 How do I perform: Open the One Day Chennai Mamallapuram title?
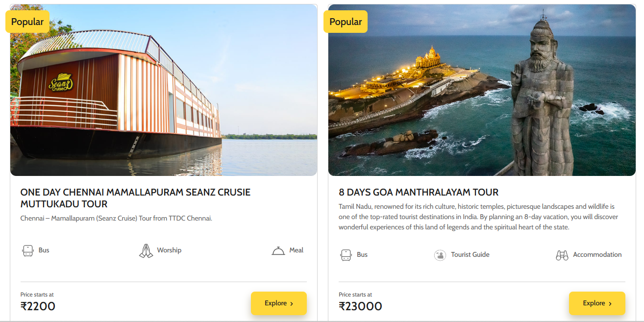pos(135,198)
